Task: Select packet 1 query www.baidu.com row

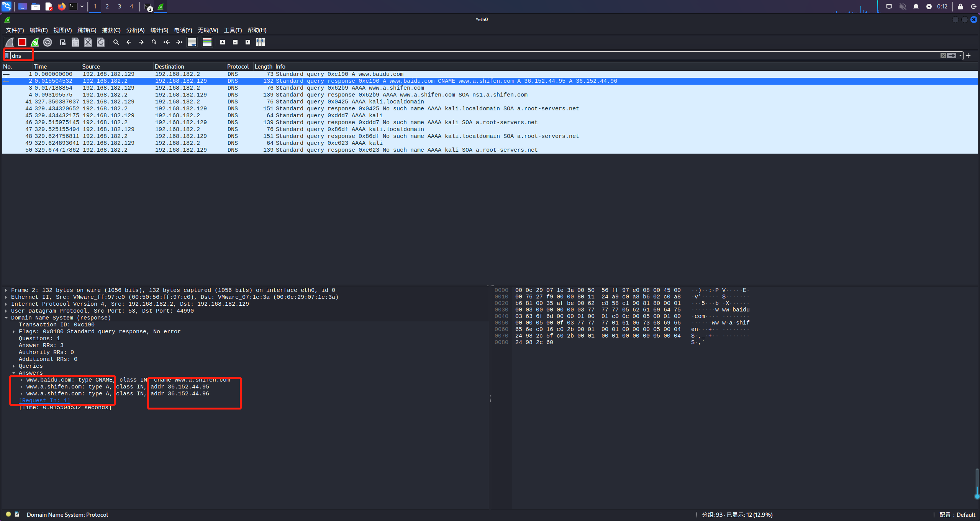Action: click(490, 74)
